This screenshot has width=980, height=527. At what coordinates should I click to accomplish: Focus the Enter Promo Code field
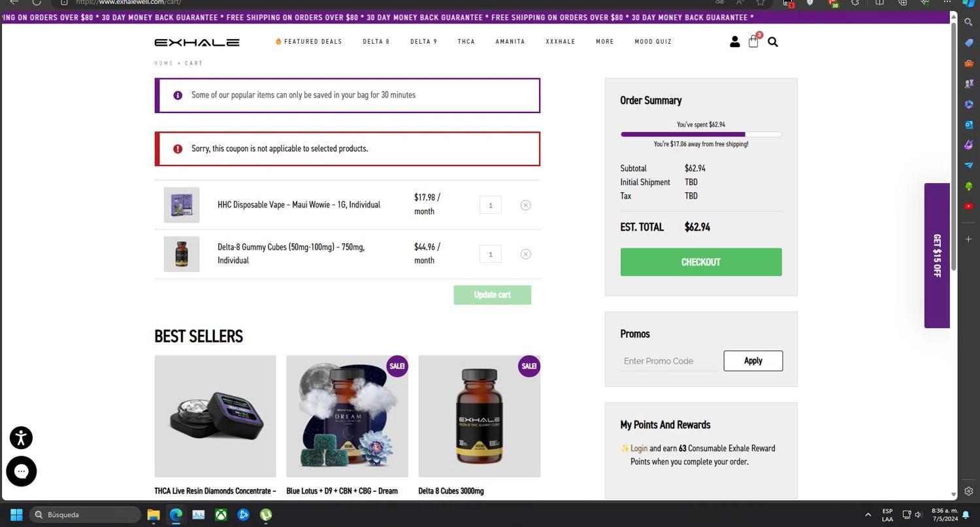pos(669,361)
